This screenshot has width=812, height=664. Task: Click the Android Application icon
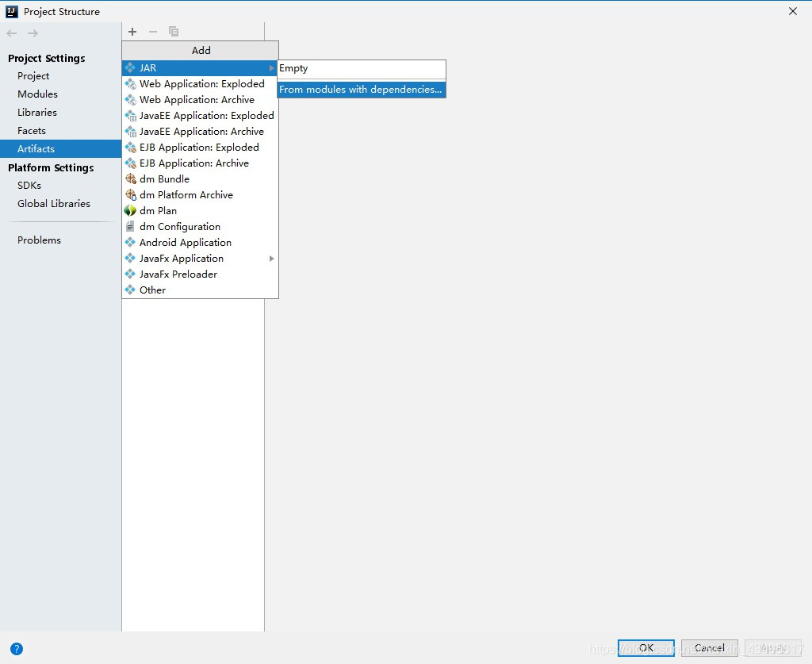[131, 243]
